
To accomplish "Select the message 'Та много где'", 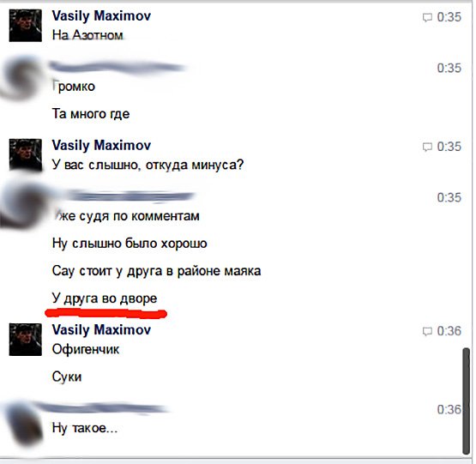I will coord(91,114).
